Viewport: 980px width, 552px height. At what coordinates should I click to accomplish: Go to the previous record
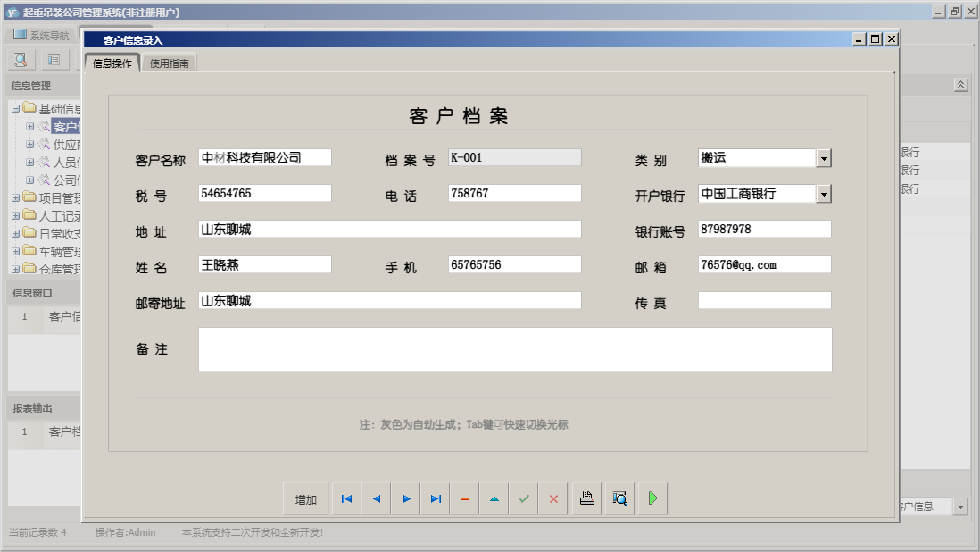click(376, 498)
